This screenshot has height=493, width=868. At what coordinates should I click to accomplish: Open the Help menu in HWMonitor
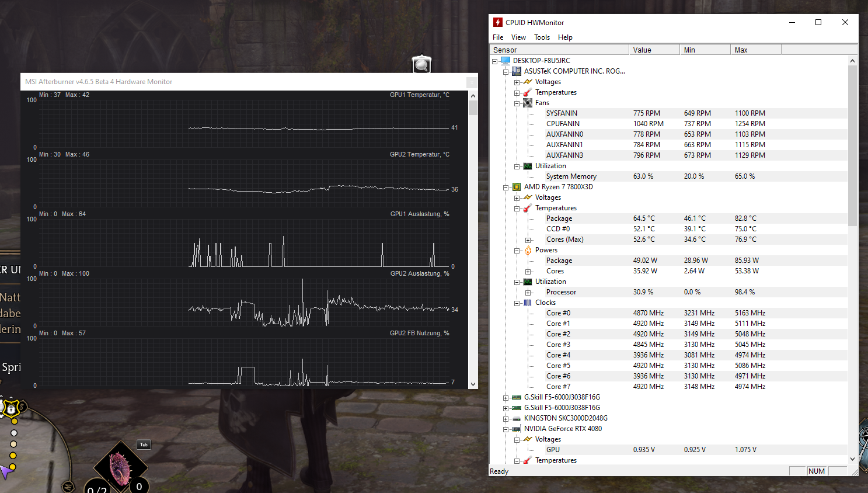click(565, 37)
